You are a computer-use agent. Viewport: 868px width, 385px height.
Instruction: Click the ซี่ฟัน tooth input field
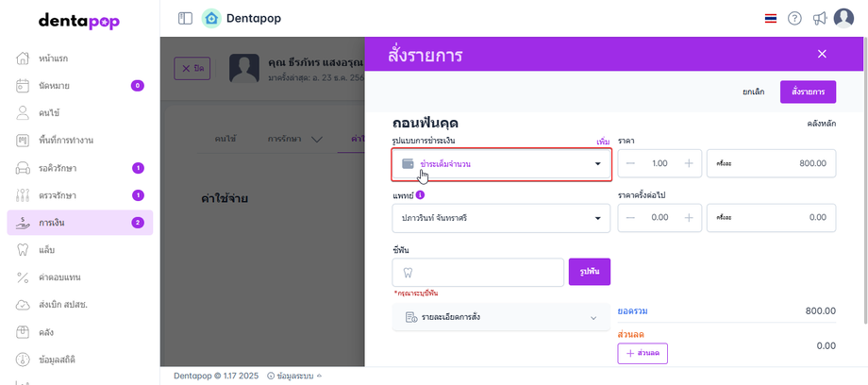click(x=477, y=273)
